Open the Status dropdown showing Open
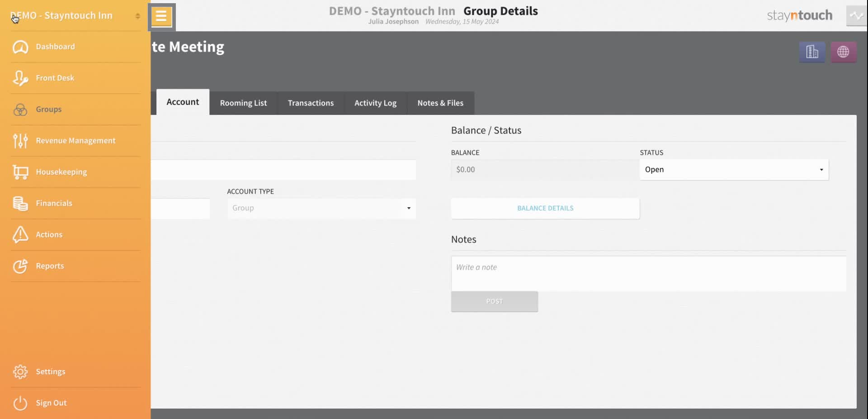This screenshot has height=419, width=868. [734, 170]
